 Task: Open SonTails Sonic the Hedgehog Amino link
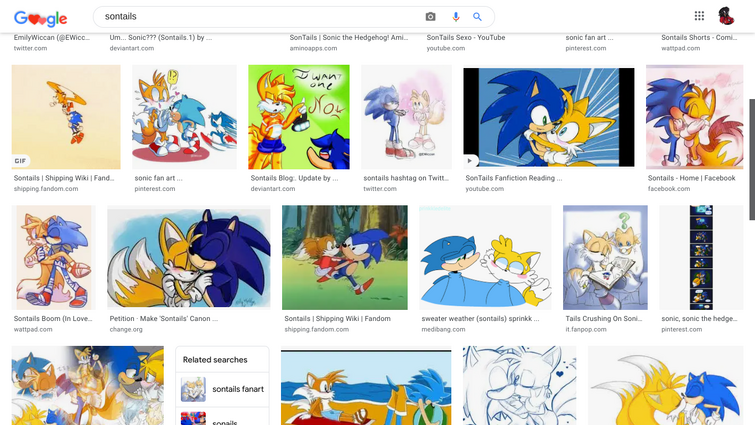349,38
